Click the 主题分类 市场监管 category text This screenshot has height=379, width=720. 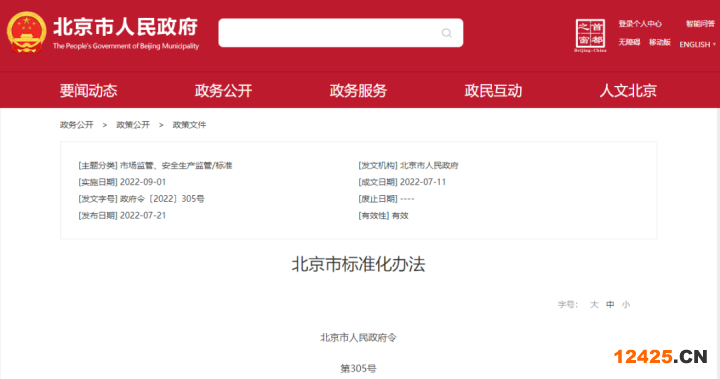(176, 165)
